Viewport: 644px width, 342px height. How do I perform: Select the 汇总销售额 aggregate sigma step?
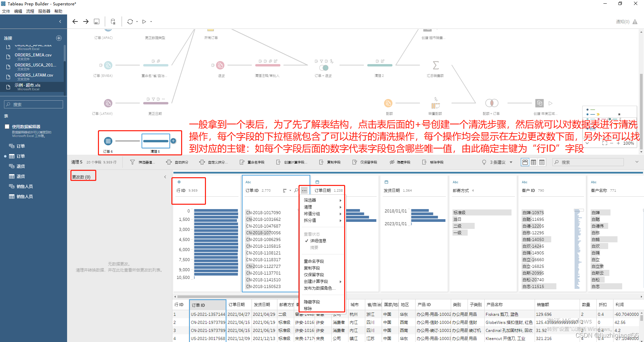pos(436,65)
